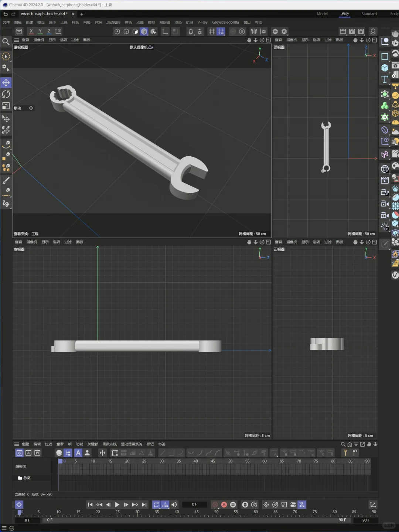Toggle playback sound speaker
The height and width of the screenshot is (532, 399).
174,505
